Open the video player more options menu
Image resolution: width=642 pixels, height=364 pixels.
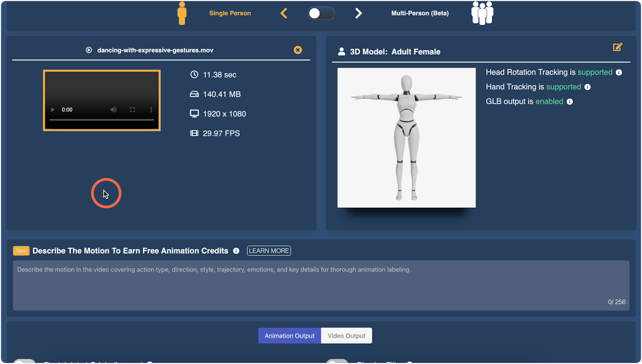151,110
